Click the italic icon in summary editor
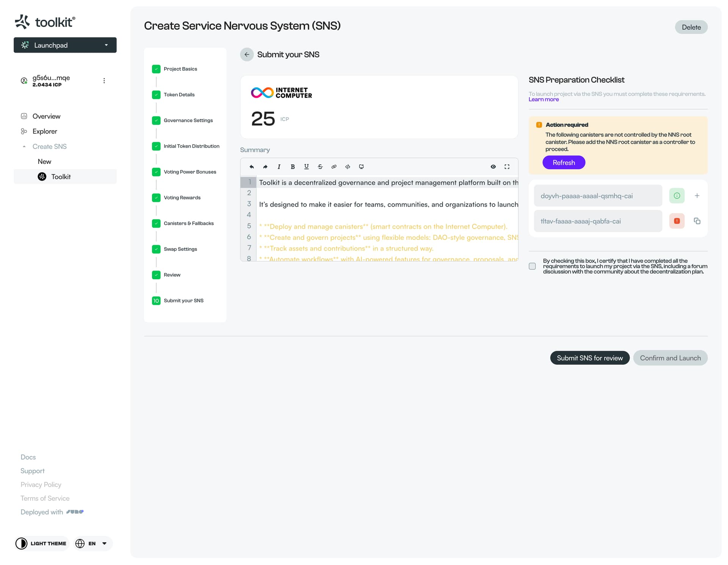This screenshot has width=728, height=565. pos(279,167)
